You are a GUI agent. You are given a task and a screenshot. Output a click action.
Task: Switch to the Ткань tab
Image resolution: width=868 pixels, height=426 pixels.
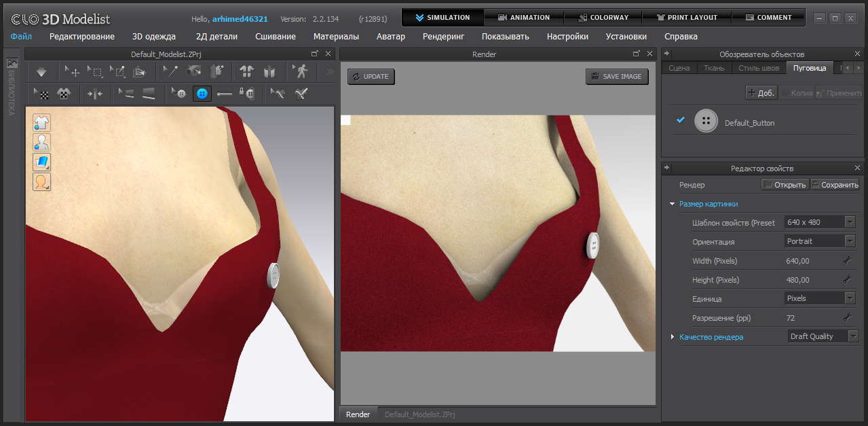pos(713,68)
